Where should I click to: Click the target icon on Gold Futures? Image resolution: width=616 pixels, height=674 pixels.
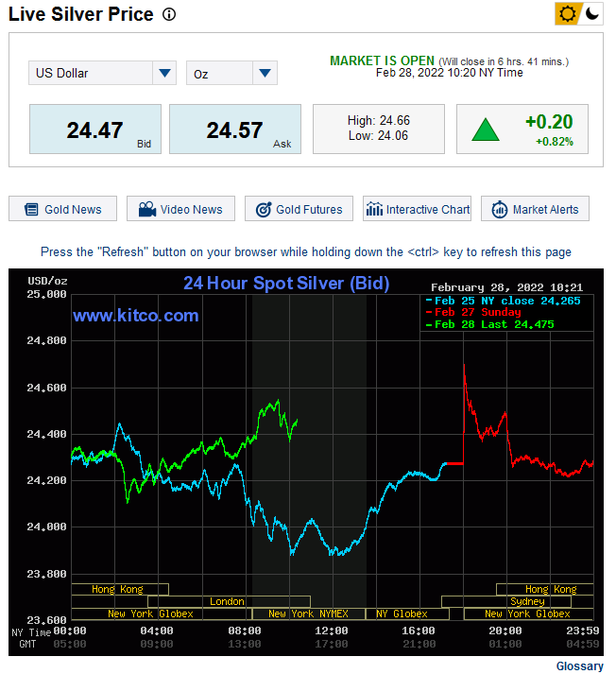[x=264, y=209]
